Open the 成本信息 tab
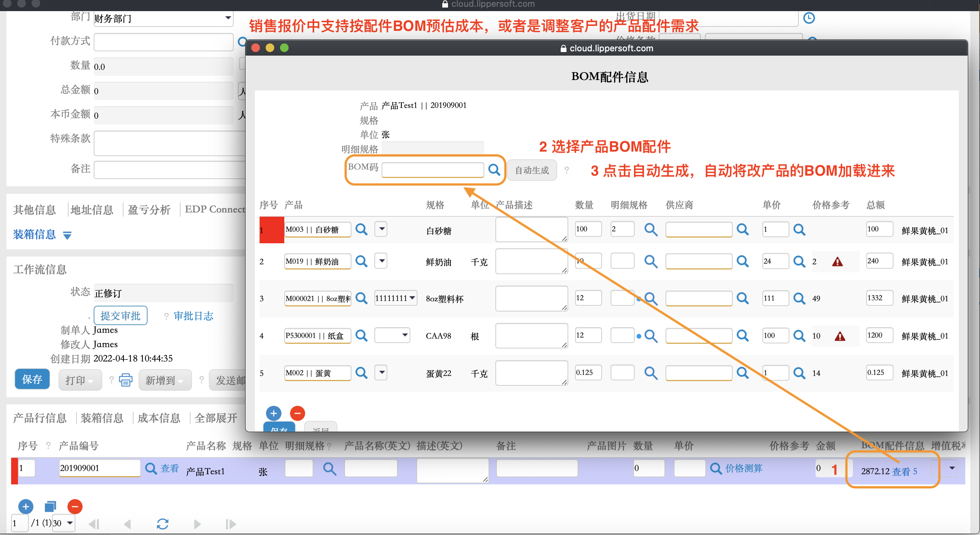 (x=159, y=418)
